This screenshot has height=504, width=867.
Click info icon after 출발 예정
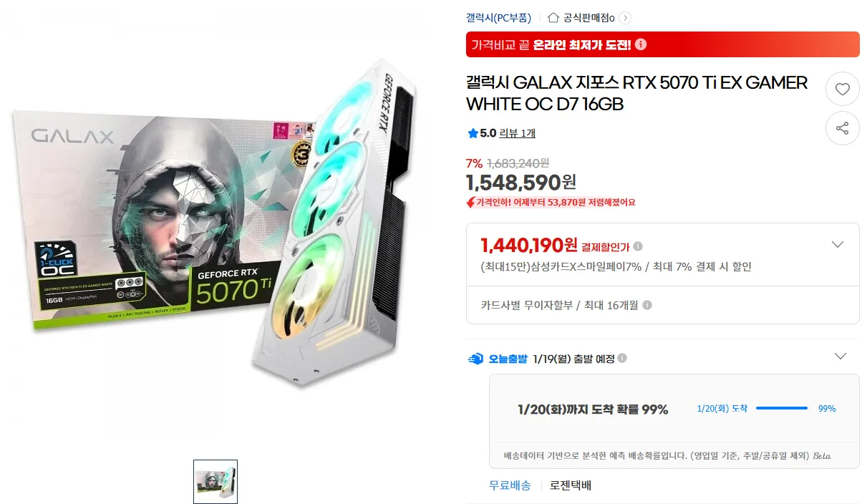tap(622, 359)
